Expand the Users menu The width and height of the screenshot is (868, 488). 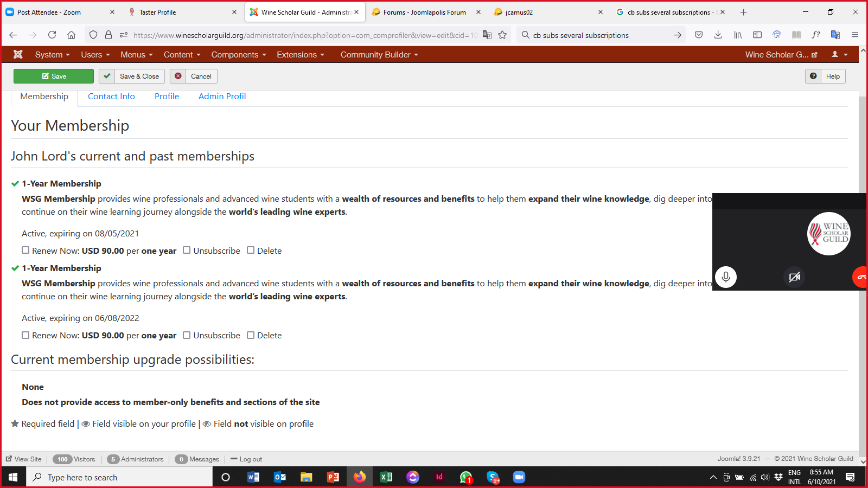point(95,54)
